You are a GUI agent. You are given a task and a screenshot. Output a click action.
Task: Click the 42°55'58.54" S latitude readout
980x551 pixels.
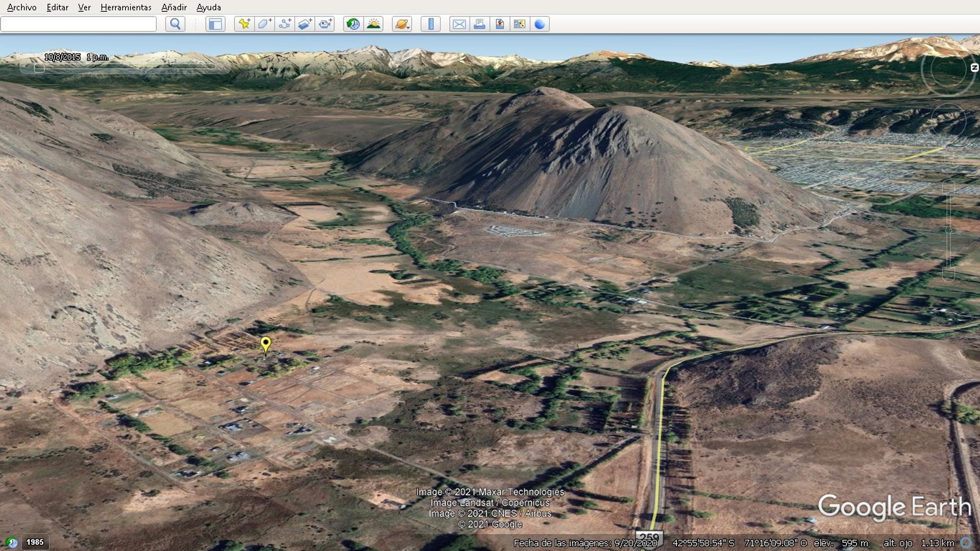tap(703, 543)
